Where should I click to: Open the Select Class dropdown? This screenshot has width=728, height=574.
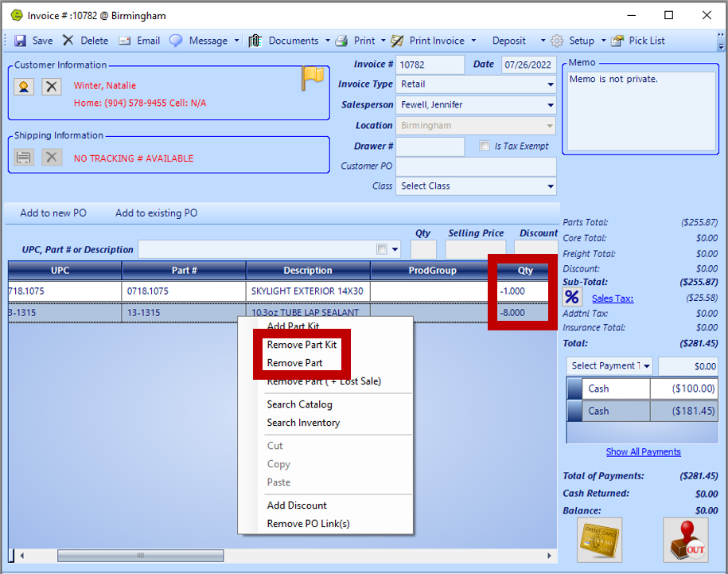[x=551, y=186]
